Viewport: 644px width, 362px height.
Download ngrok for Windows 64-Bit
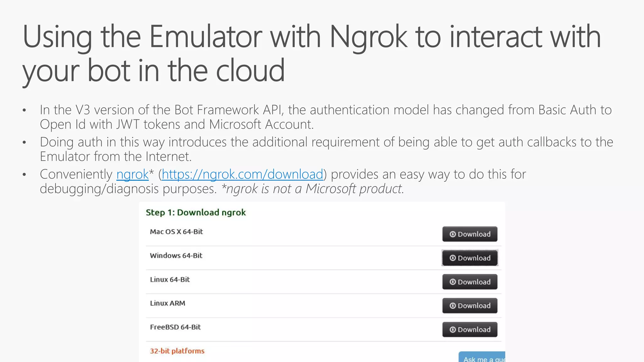click(470, 258)
